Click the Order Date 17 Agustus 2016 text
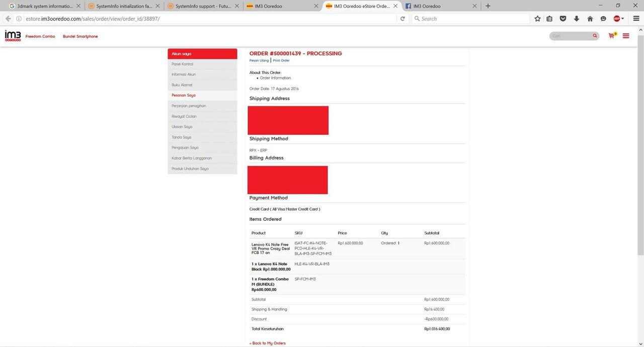644x347 pixels. (274, 89)
